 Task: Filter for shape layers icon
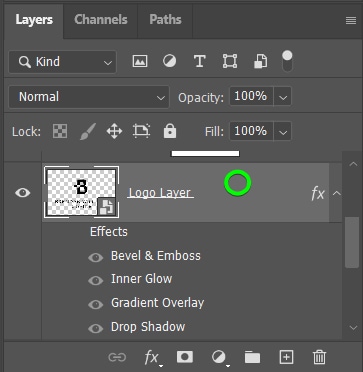[230, 61]
